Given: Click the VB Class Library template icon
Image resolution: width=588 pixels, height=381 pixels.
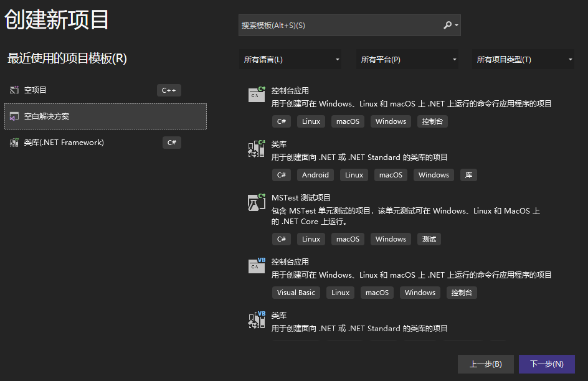Looking at the screenshot, I should tap(257, 319).
